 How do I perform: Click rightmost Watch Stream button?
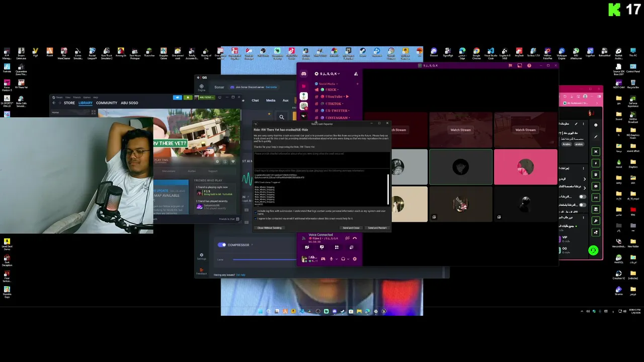525,130
